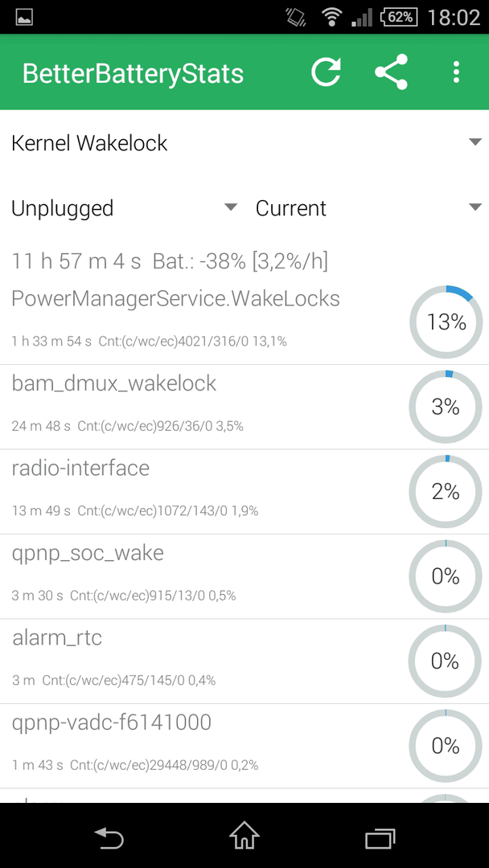Tap the Wi-Fi icon in status bar

tap(331, 17)
